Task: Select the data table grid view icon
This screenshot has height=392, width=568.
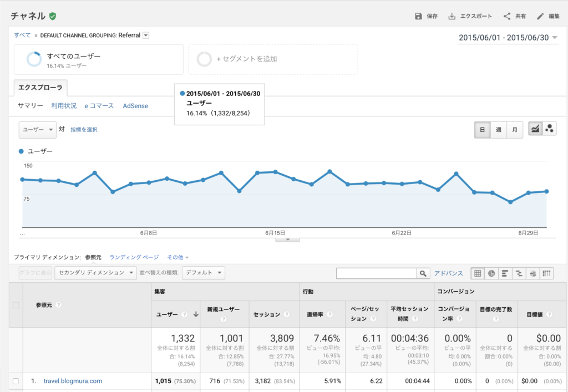Action: (x=478, y=273)
